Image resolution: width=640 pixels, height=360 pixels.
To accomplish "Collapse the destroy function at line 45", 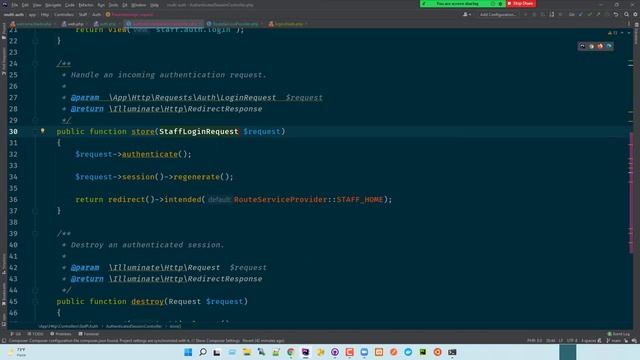I will coord(36,301).
